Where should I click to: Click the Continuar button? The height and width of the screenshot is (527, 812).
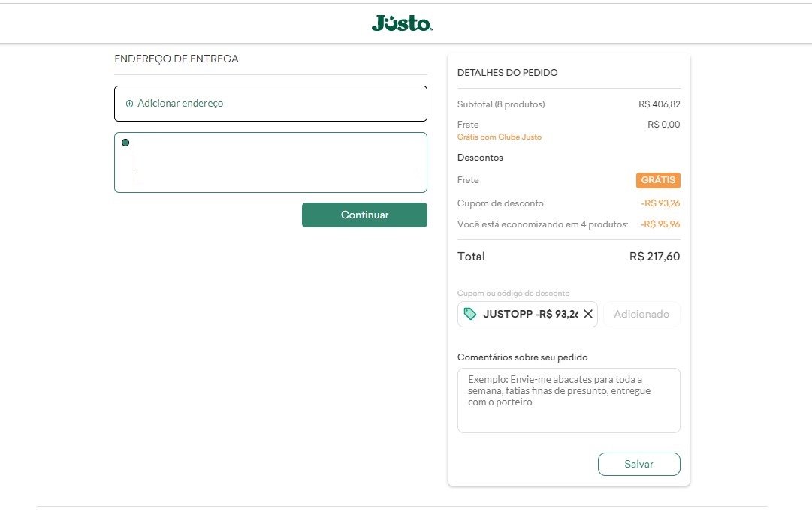[364, 215]
